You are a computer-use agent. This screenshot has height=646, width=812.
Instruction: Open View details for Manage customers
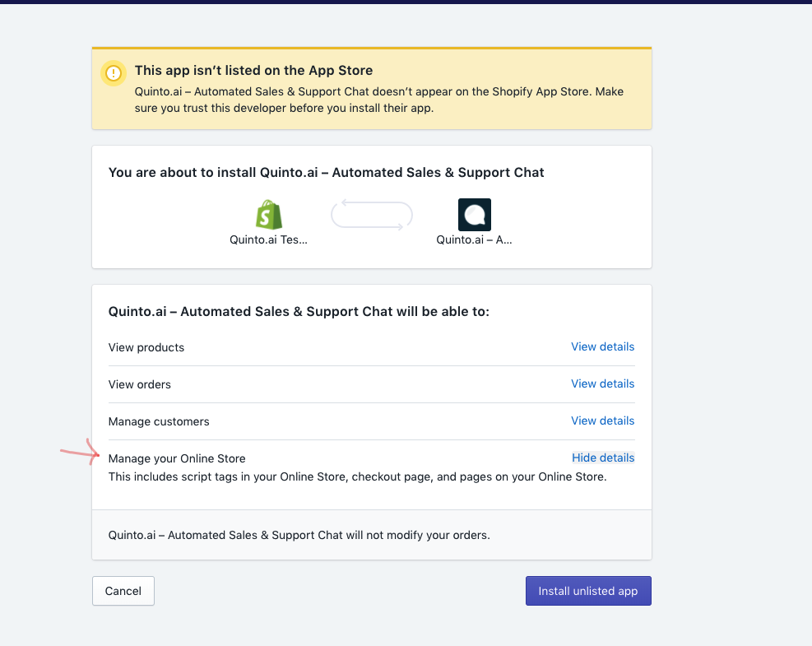pos(602,421)
